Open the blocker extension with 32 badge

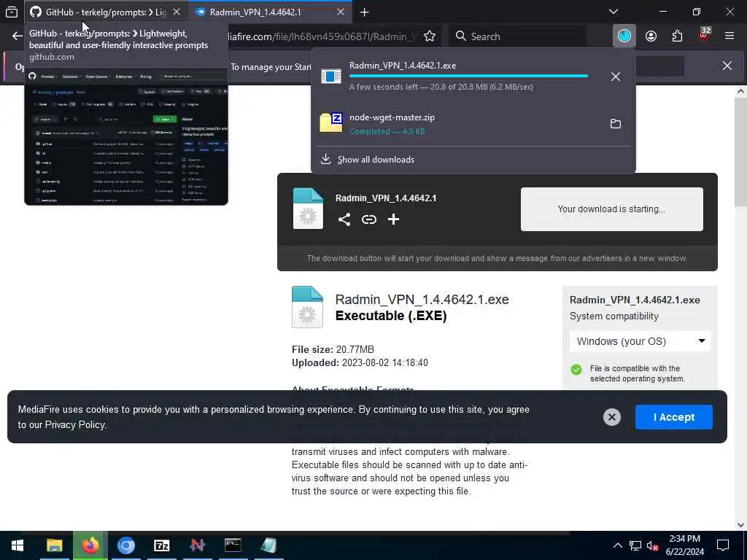click(x=704, y=36)
